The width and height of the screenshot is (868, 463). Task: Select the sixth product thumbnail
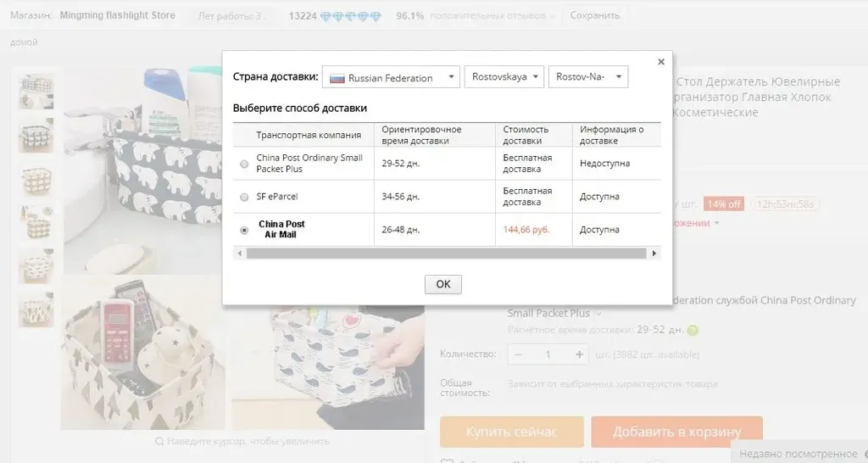pyautogui.click(x=36, y=310)
